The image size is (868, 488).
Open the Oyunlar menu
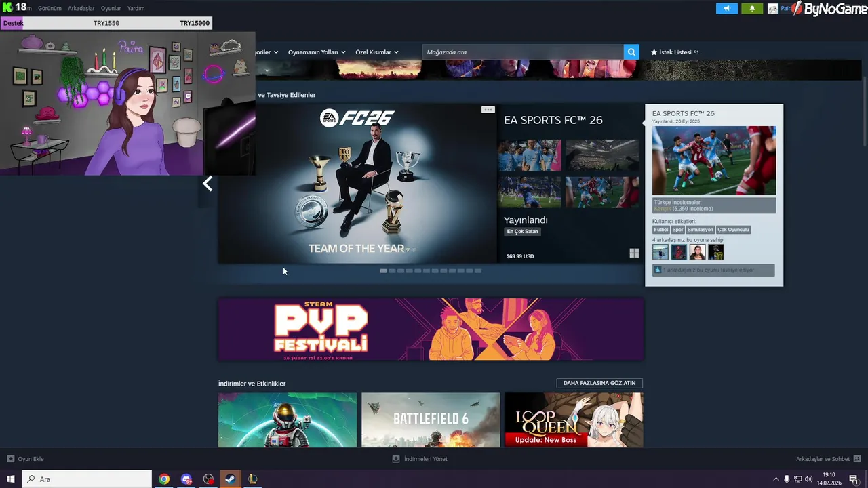[111, 9]
